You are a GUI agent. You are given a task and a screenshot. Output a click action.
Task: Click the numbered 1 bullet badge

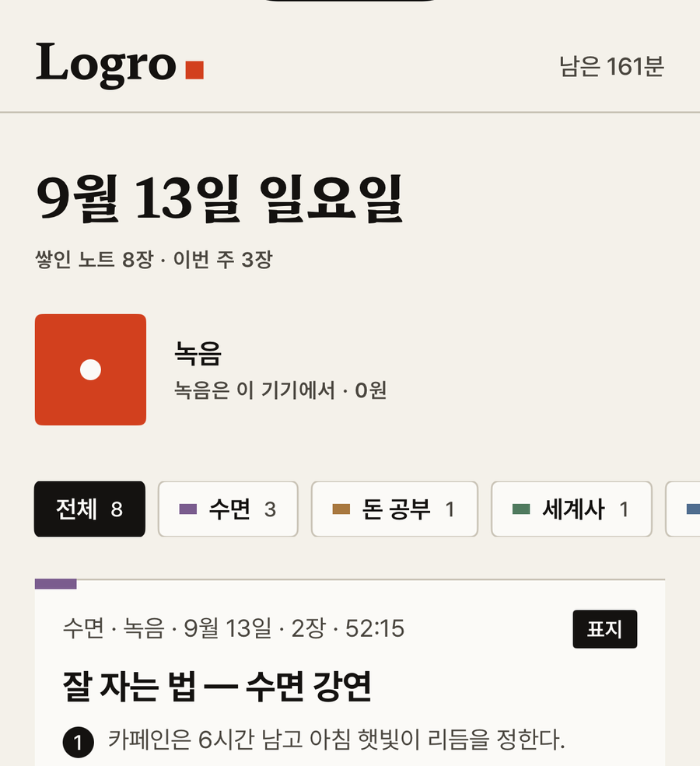pos(78,743)
